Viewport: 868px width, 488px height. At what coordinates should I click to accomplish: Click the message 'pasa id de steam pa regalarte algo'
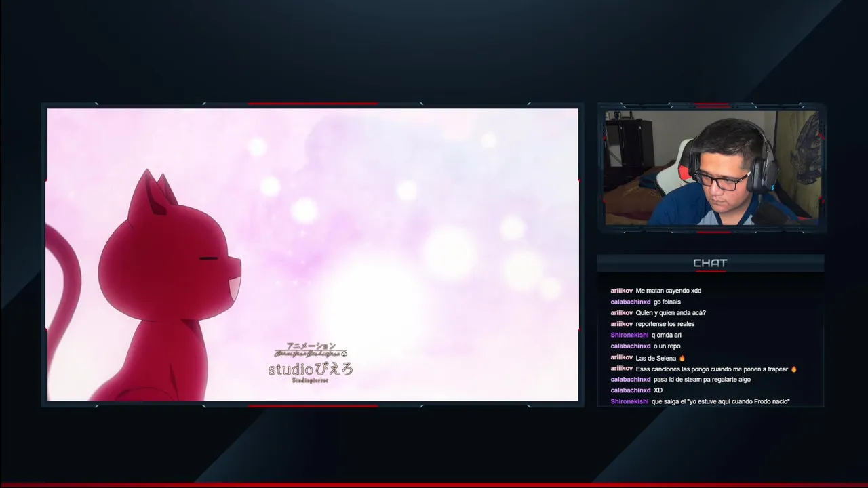click(x=702, y=380)
